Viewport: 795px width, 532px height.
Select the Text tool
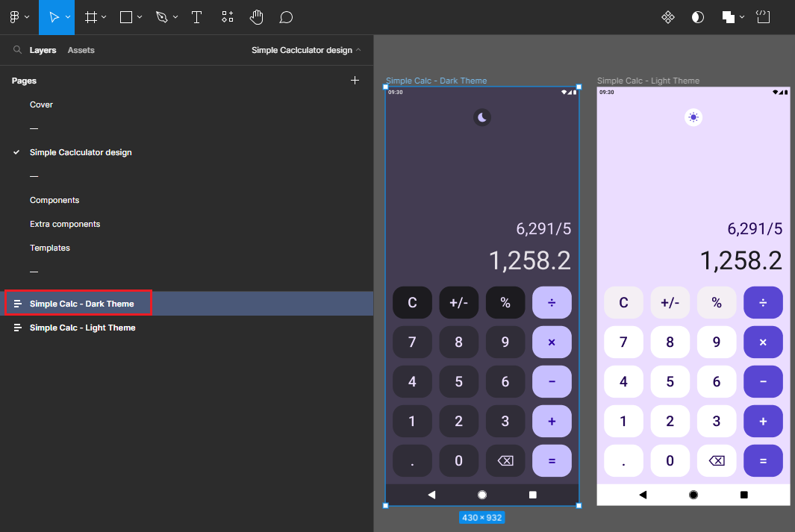pyautogui.click(x=196, y=16)
